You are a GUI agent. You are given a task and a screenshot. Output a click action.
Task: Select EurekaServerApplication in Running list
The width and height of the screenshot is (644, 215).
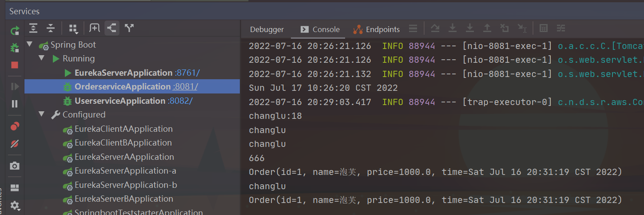pyautogui.click(x=123, y=73)
